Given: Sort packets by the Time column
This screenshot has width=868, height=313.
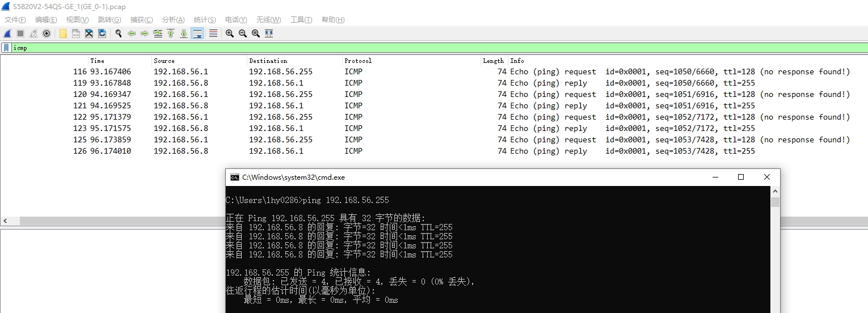Looking at the screenshot, I should [x=120, y=61].
